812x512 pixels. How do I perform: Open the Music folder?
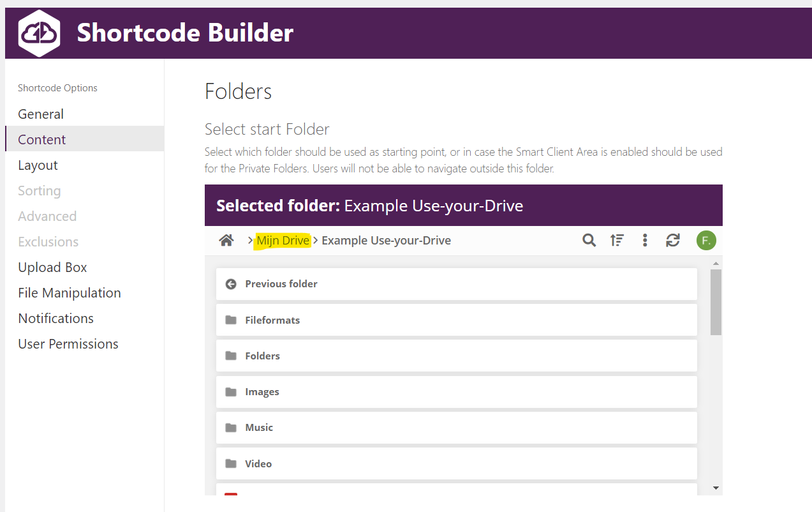(258, 428)
